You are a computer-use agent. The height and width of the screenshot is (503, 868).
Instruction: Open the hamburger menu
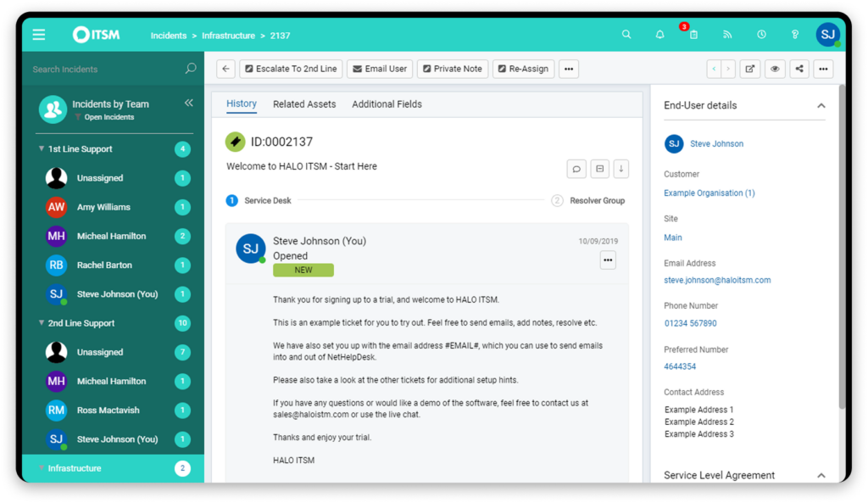point(39,35)
